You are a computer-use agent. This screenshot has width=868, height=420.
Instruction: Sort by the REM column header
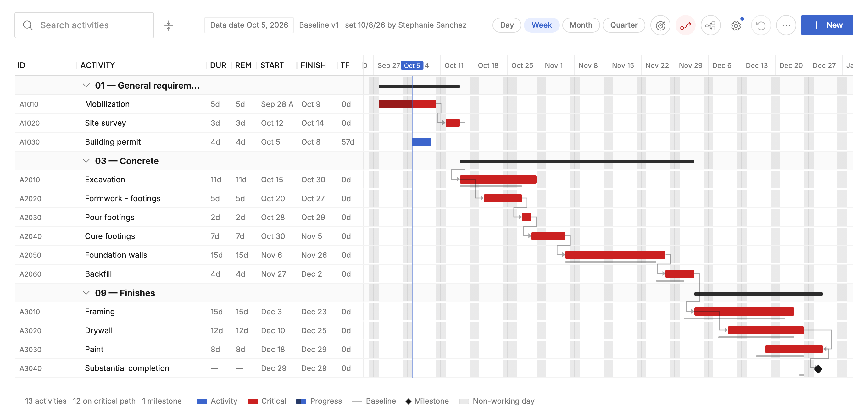pos(243,65)
